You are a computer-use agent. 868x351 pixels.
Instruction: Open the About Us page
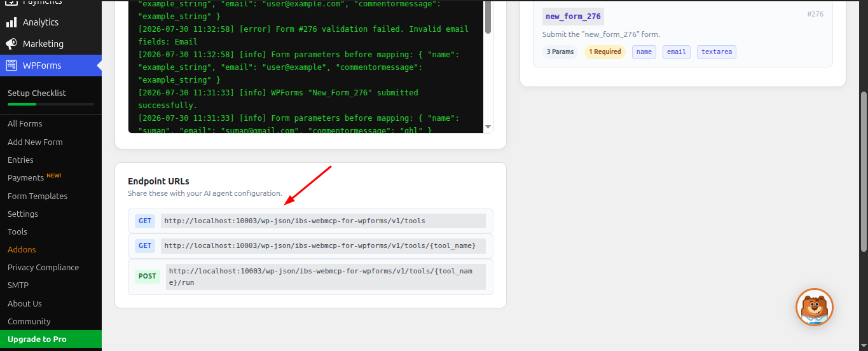25,303
